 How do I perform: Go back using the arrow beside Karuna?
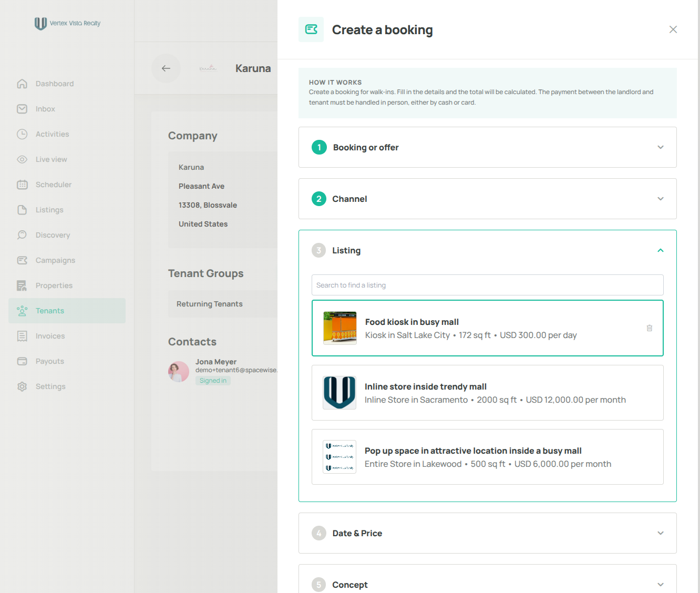click(x=166, y=68)
